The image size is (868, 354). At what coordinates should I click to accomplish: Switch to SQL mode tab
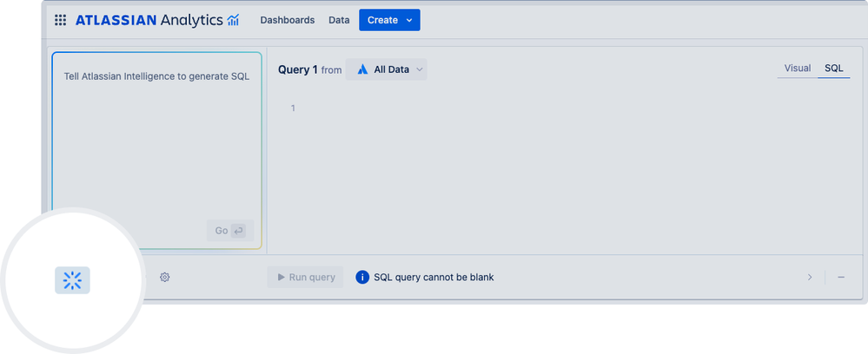[x=833, y=68]
